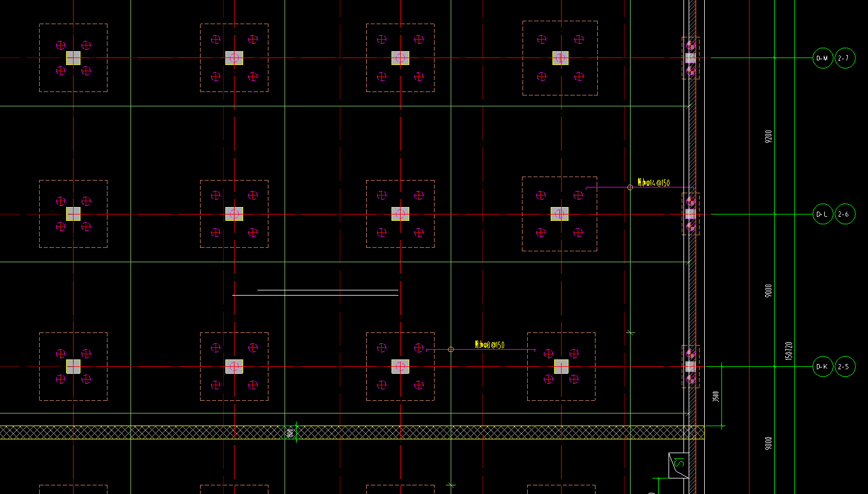Image resolution: width=868 pixels, height=494 pixels.
Task: Click leader circle below the 14@150 annotation
Action: [630, 187]
